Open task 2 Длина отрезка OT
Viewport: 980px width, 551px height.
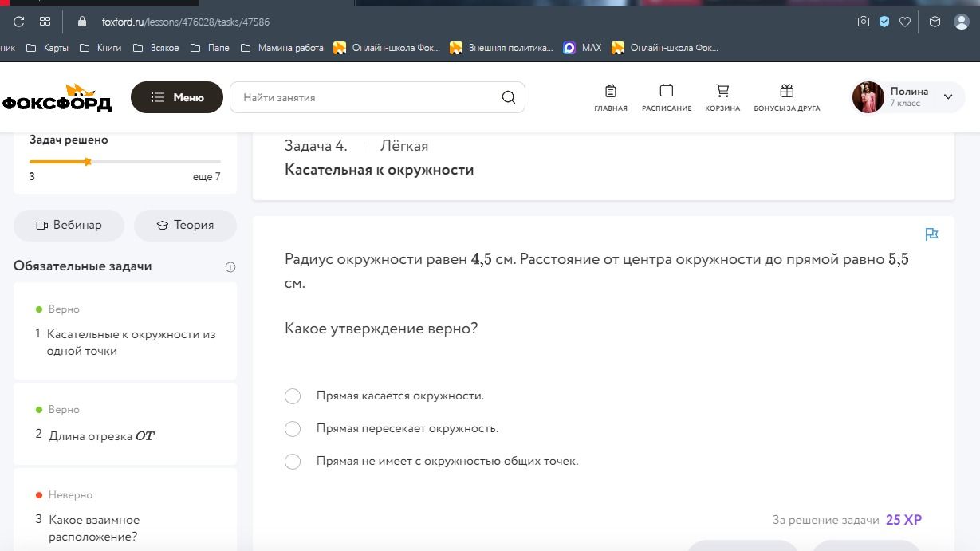tap(125, 423)
